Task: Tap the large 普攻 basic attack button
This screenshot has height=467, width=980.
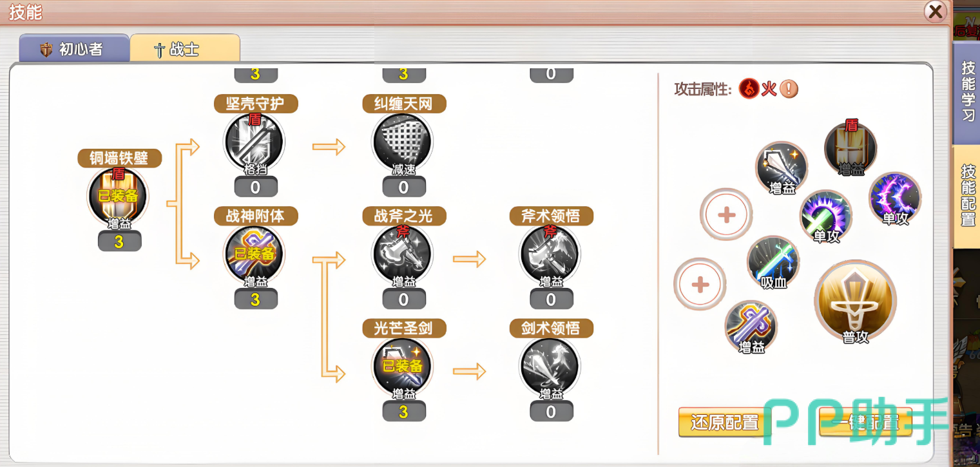Action: click(x=855, y=301)
